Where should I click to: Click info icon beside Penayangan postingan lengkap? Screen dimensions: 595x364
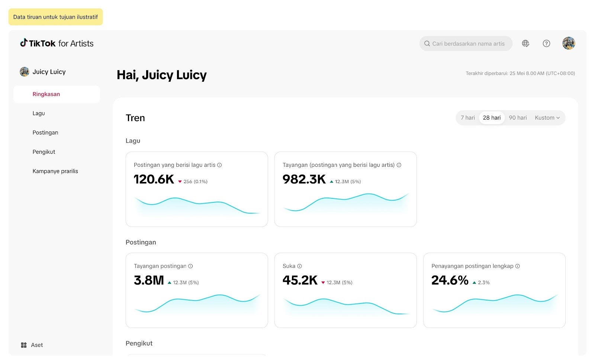(x=517, y=266)
